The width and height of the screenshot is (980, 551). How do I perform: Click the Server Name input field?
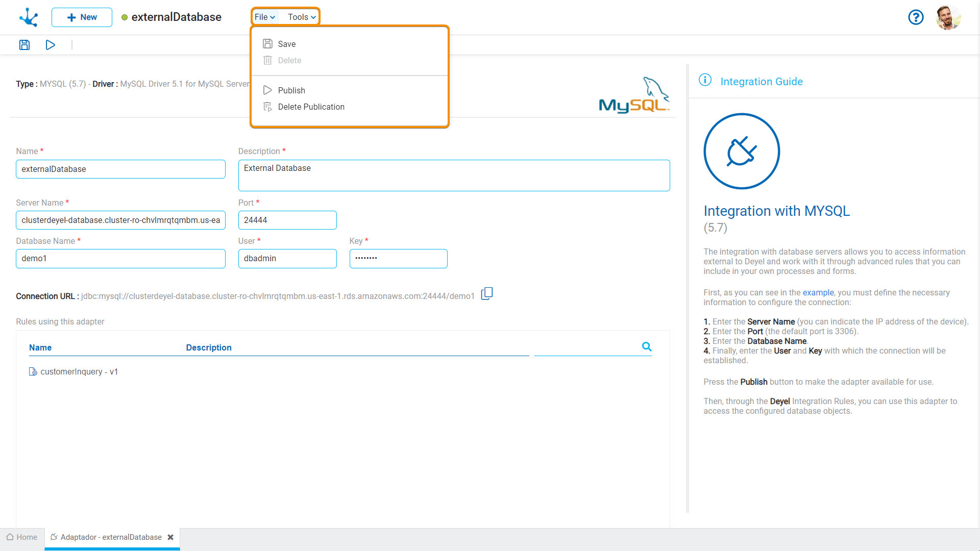coord(121,219)
